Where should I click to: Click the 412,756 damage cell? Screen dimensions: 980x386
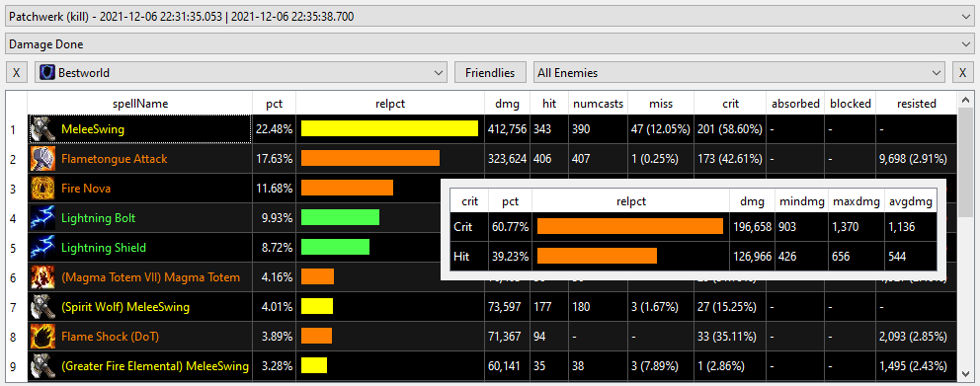508,129
